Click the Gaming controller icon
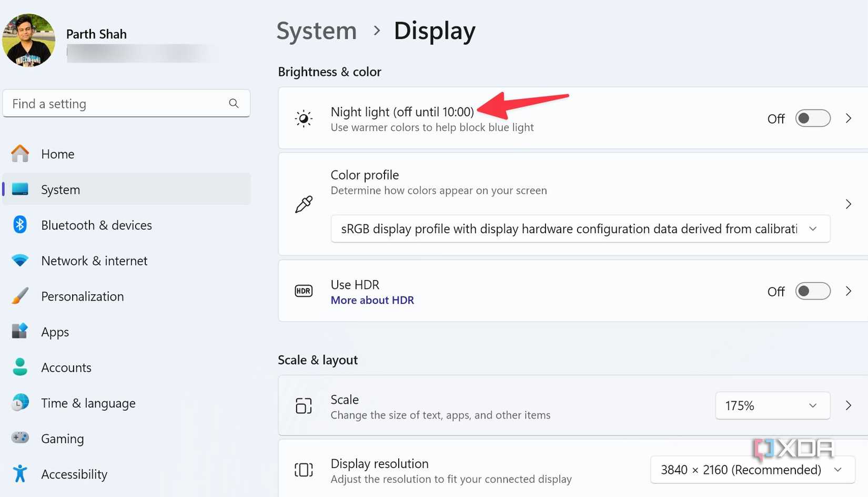The image size is (868, 497). point(20,438)
